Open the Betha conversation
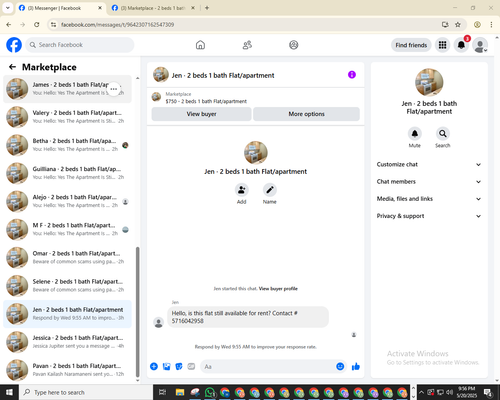The width and height of the screenshot is (500, 400). (67, 145)
